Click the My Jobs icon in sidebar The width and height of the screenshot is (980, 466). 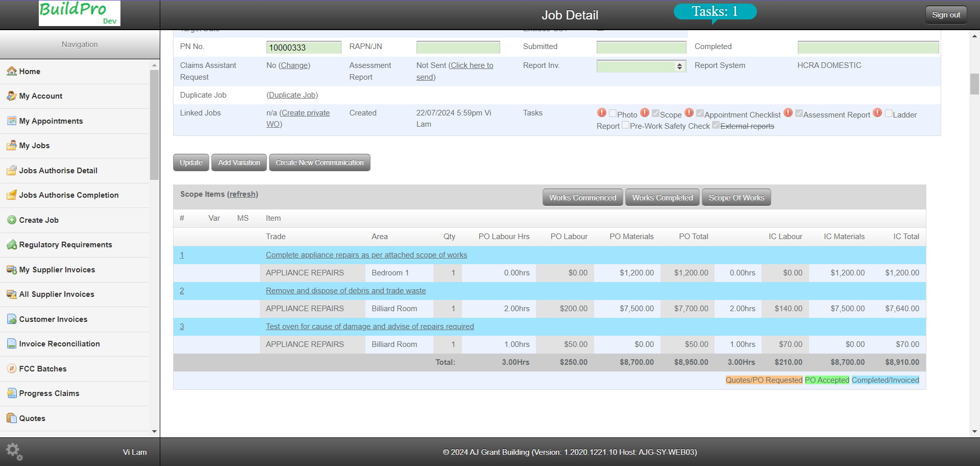click(11, 145)
